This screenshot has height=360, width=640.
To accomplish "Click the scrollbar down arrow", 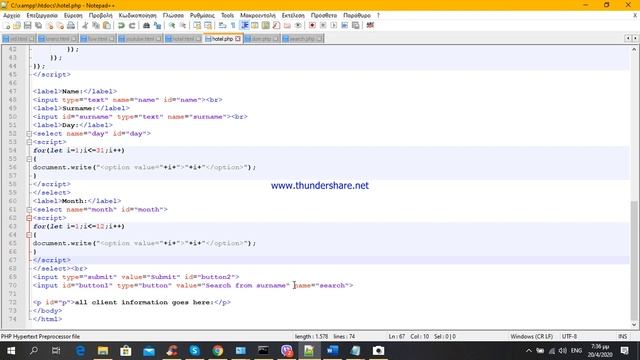I will 634,325.
